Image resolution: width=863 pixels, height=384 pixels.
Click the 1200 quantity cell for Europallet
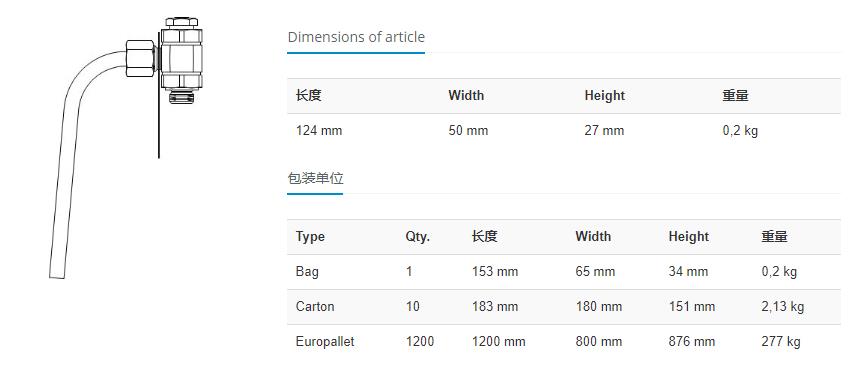click(420, 342)
